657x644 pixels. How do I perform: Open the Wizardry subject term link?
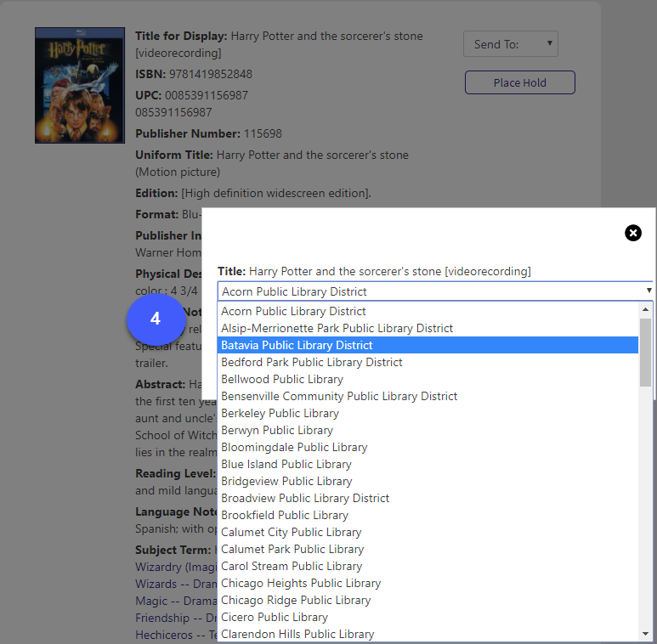click(176, 567)
